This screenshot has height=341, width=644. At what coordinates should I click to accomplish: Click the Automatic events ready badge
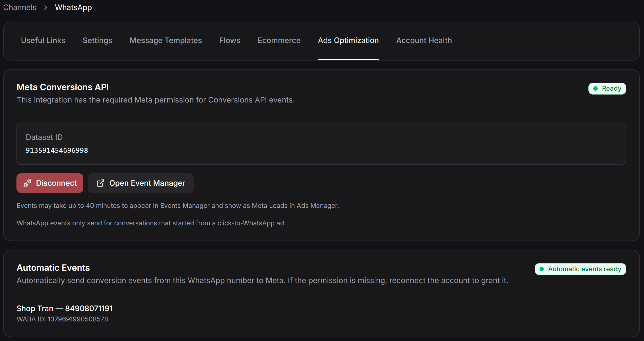click(580, 269)
